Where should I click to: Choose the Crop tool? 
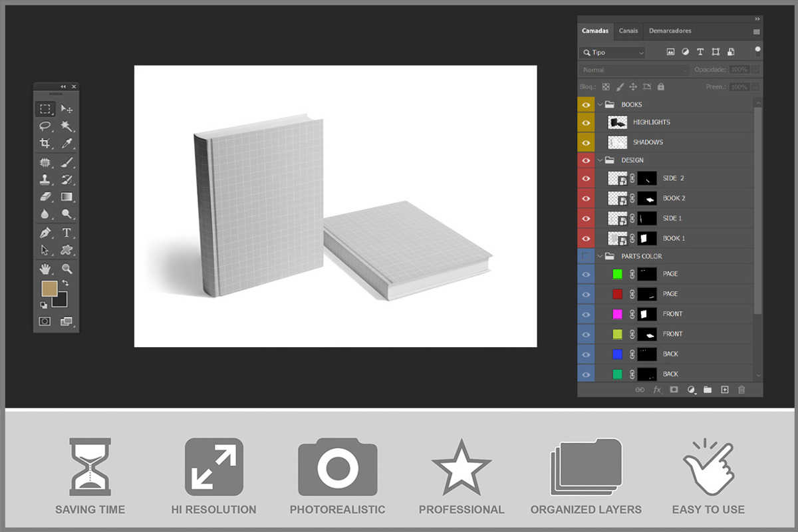point(45,144)
